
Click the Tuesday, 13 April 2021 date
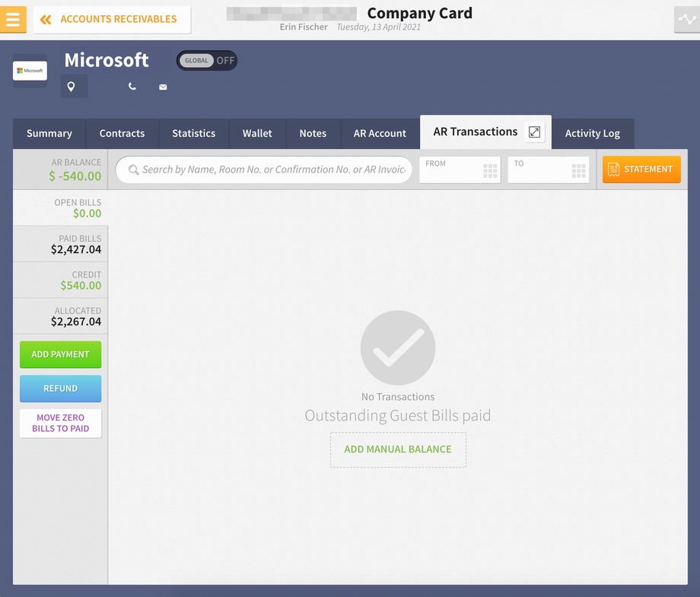[x=379, y=27]
